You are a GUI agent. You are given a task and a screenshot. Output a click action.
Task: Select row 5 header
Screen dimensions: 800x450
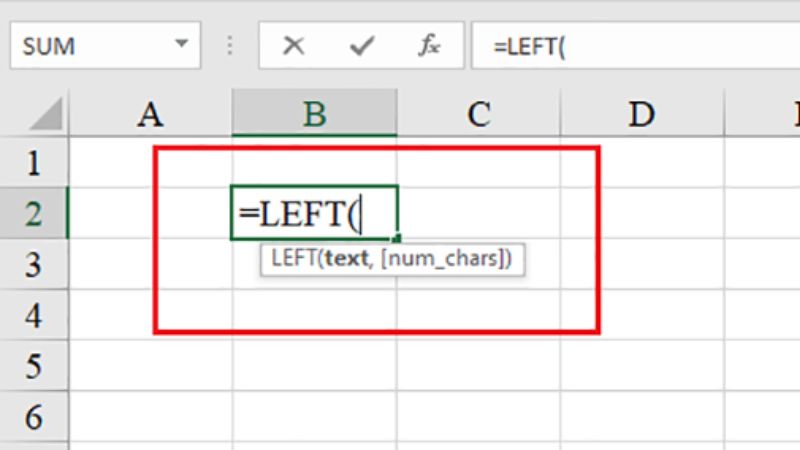point(33,366)
